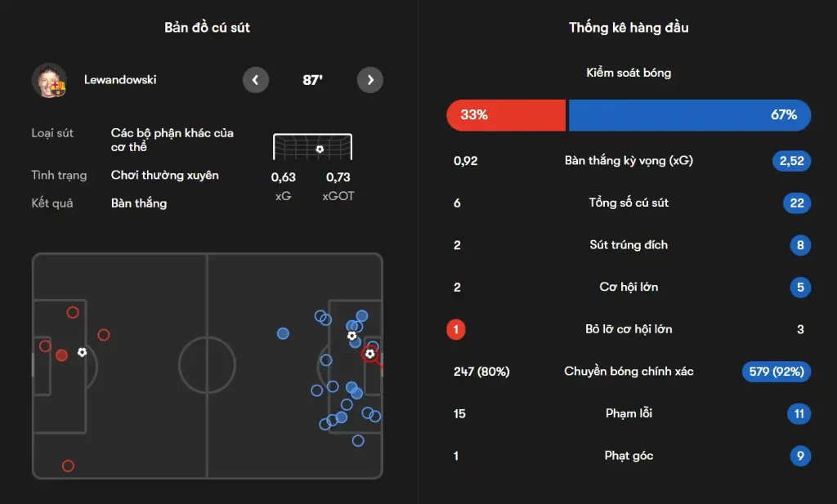This screenshot has width=837, height=504.
Task: Click the Lewandowski player name
Action: coord(120,80)
